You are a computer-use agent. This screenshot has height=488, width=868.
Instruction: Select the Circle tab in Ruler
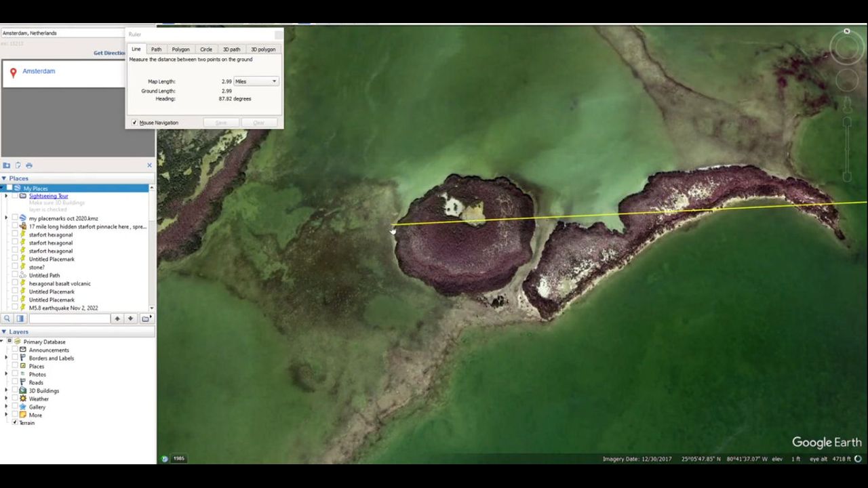click(206, 49)
